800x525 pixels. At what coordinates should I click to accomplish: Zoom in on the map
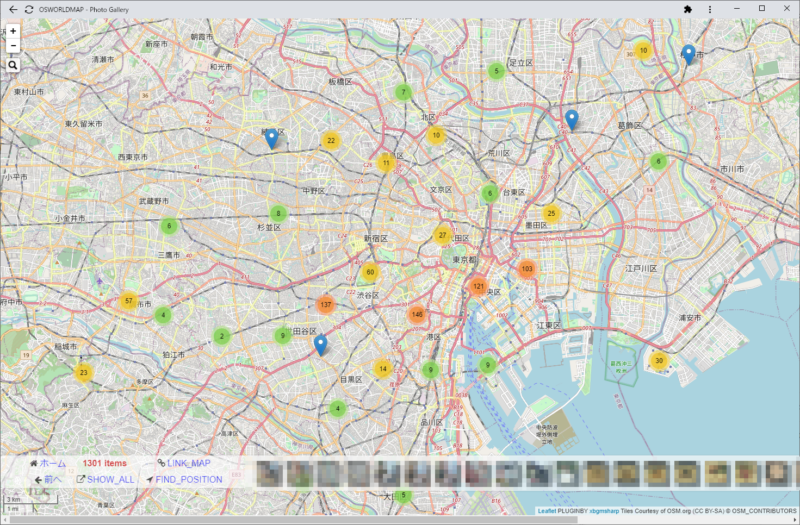click(13, 31)
